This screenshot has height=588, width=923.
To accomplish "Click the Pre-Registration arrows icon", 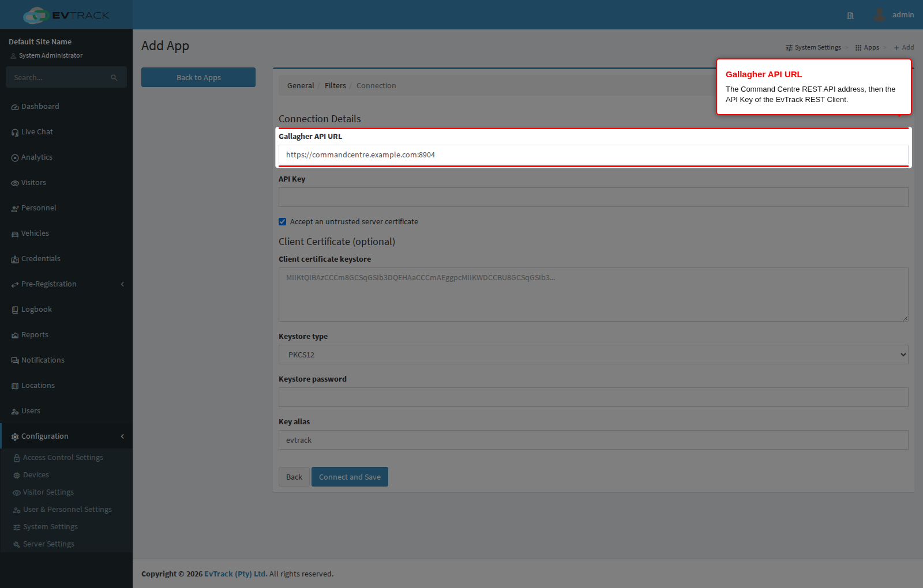I will [15, 285].
